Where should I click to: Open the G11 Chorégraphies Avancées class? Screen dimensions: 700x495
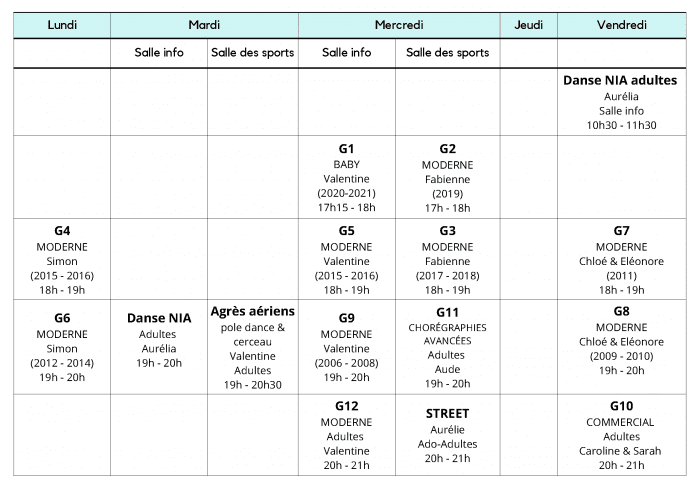447,347
